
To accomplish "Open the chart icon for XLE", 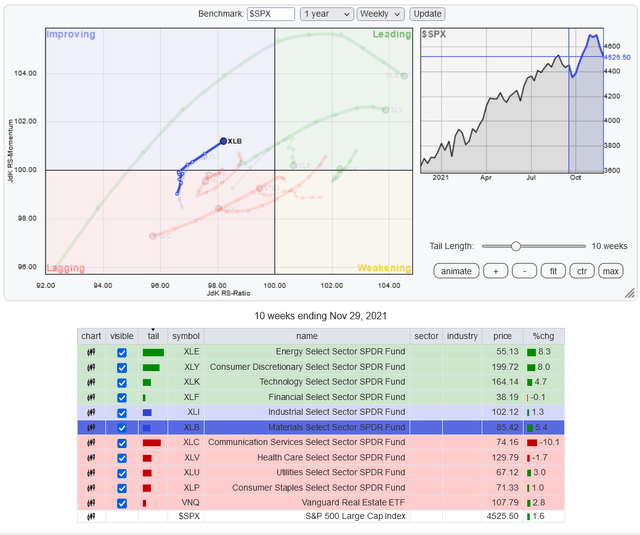I will pos(91,352).
